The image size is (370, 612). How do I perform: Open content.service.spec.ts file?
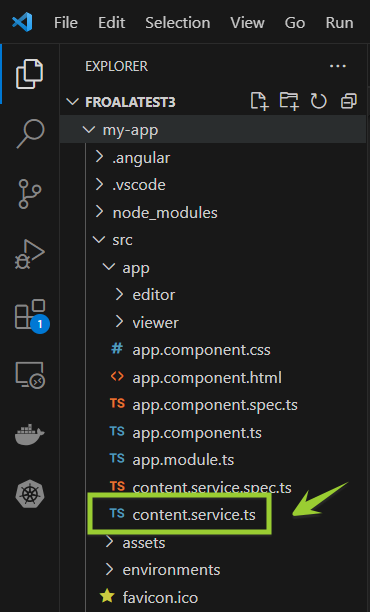pyautogui.click(x=213, y=487)
